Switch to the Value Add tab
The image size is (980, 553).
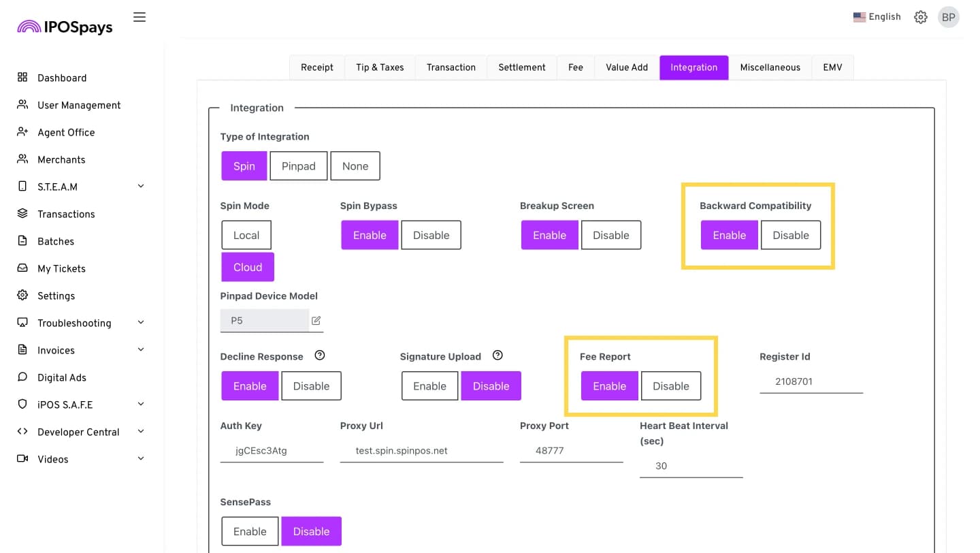[x=627, y=67]
